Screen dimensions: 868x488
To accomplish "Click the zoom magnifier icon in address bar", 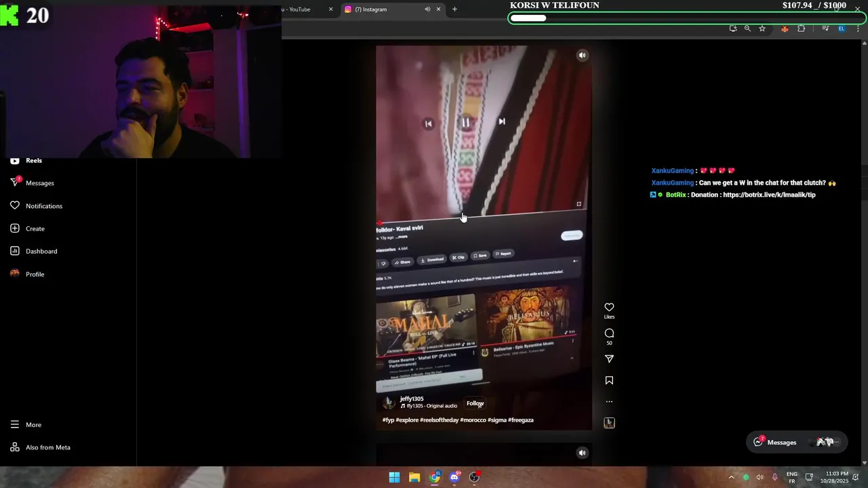I will (x=747, y=28).
